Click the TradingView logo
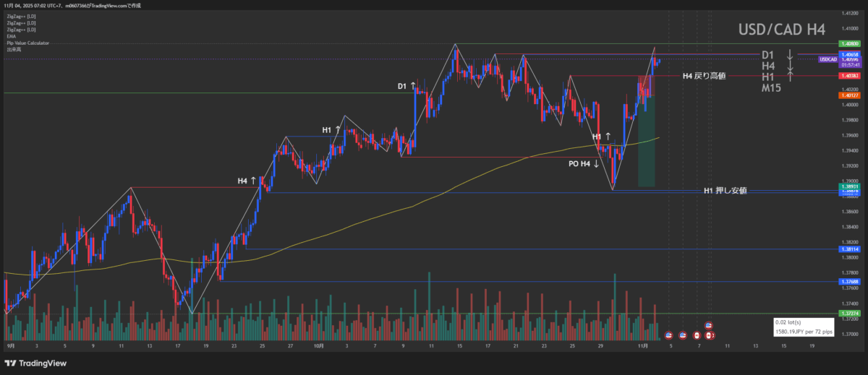 point(41,363)
